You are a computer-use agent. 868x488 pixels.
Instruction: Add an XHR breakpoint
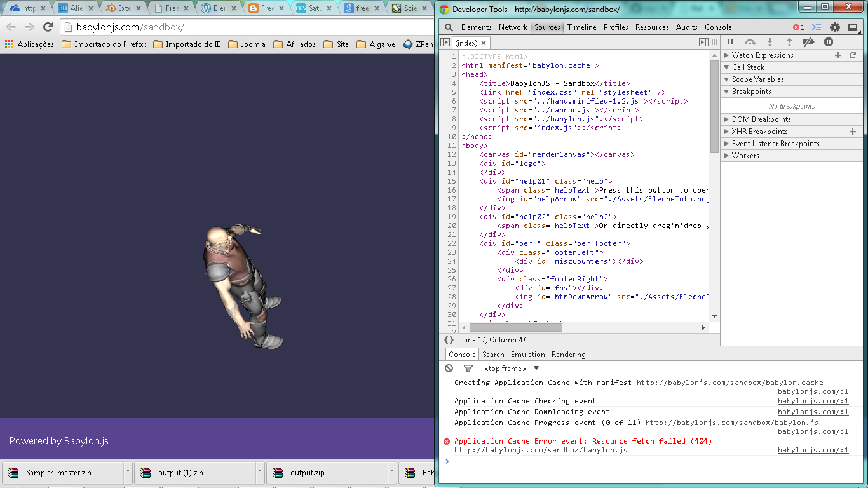[853, 132]
